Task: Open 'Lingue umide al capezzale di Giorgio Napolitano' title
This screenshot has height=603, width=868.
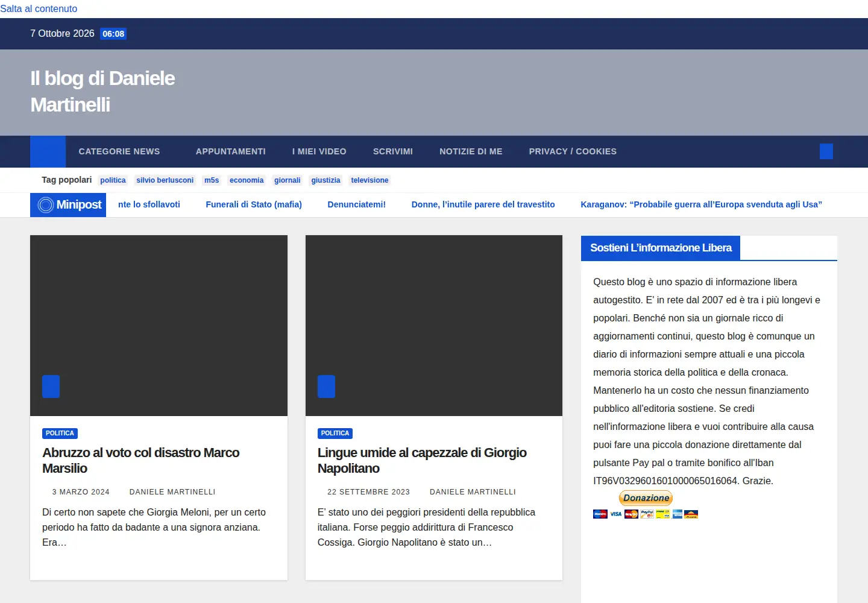Action: pyautogui.click(x=422, y=460)
